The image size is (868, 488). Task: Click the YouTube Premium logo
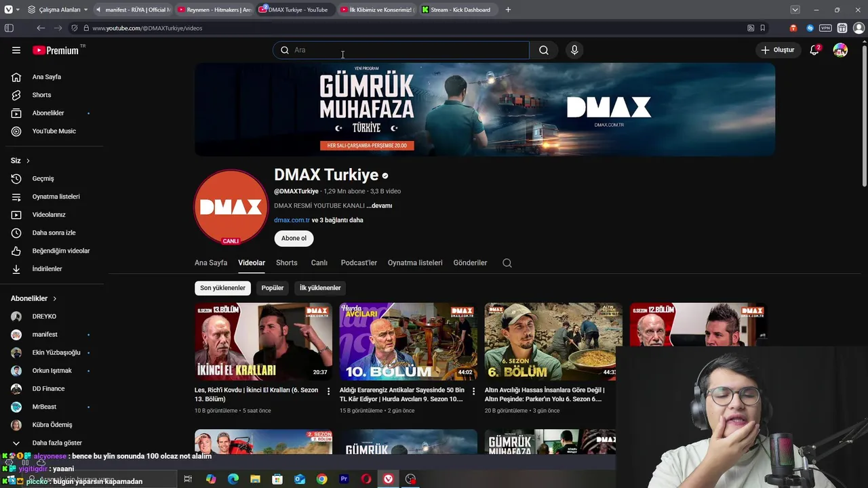[x=55, y=50]
